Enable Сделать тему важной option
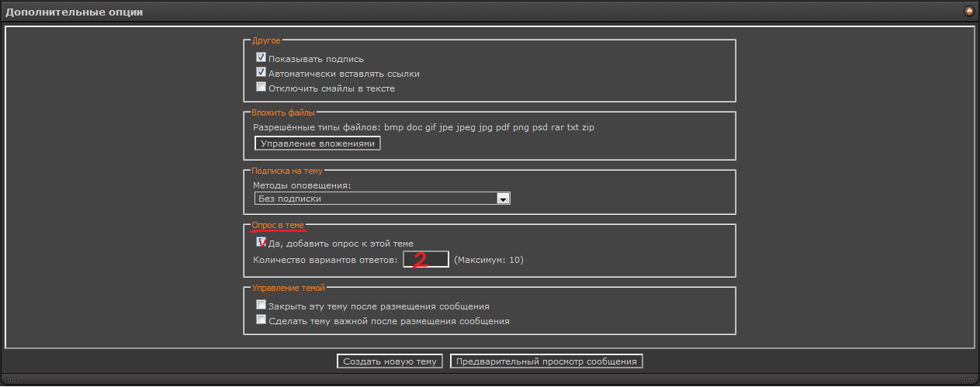This screenshot has height=387, width=980. pos(261,320)
